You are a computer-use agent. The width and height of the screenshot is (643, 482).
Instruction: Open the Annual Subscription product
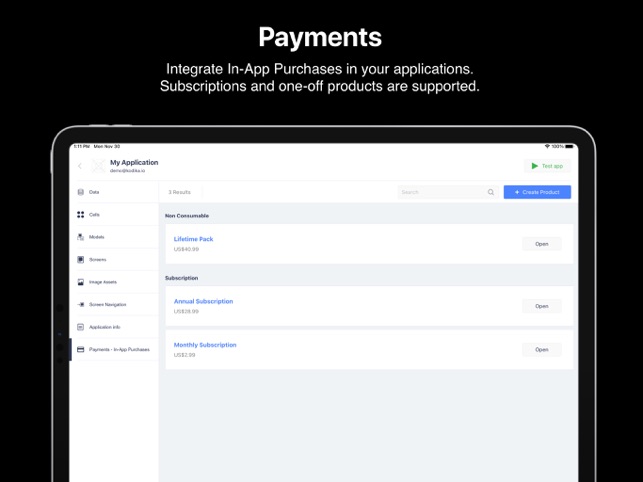pyautogui.click(x=542, y=306)
